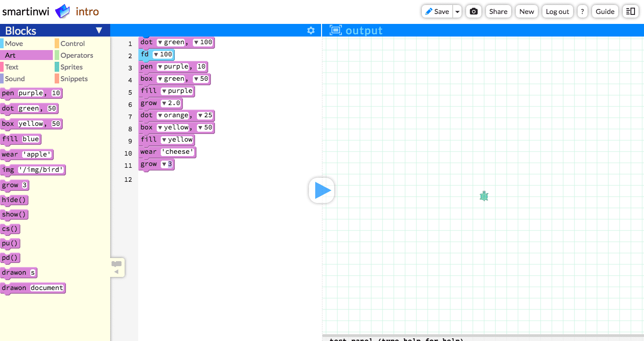This screenshot has height=341, width=644.
Task: Collapse the block palette using the book tab
Action: click(x=117, y=267)
